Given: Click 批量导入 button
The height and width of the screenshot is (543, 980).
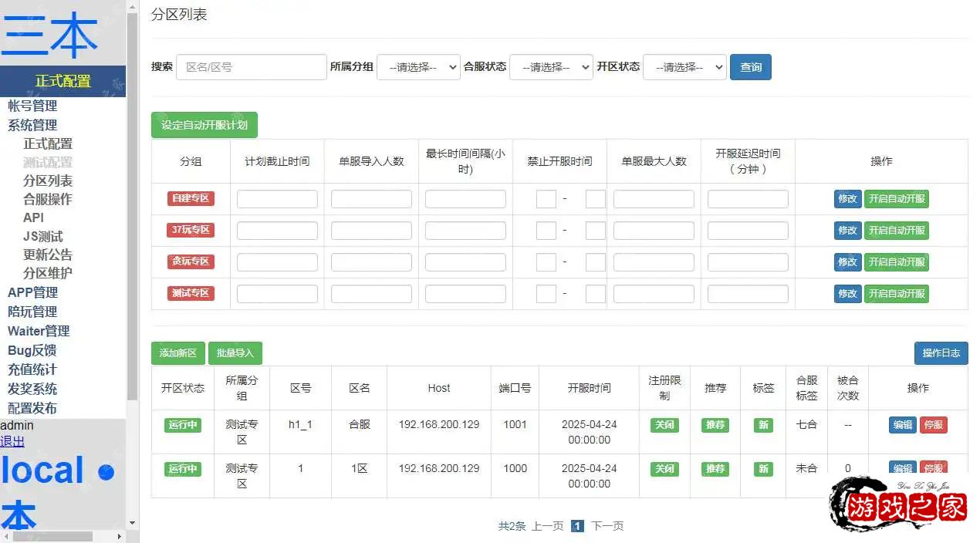Looking at the screenshot, I should [235, 353].
